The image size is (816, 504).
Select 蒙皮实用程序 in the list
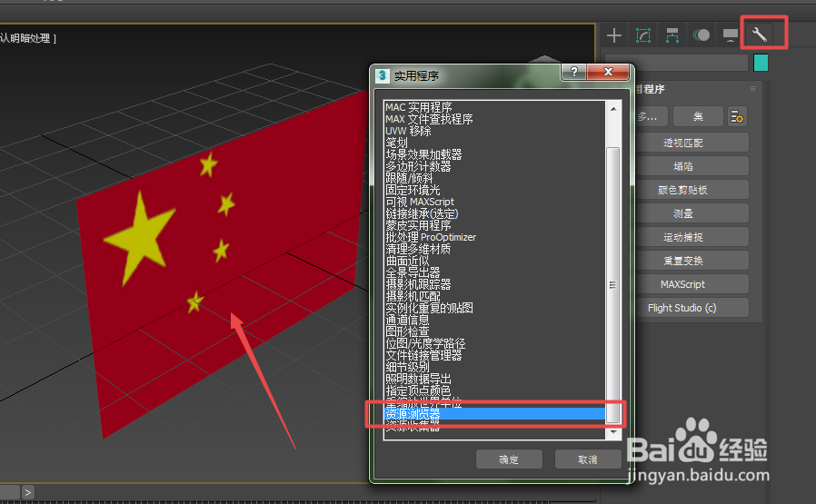pos(418,225)
